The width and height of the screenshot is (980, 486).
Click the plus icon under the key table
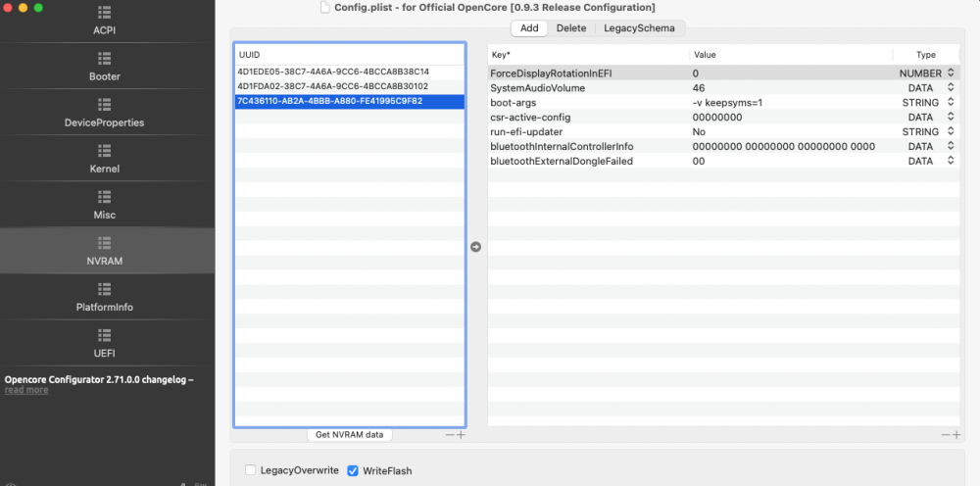(x=956, y=435)
